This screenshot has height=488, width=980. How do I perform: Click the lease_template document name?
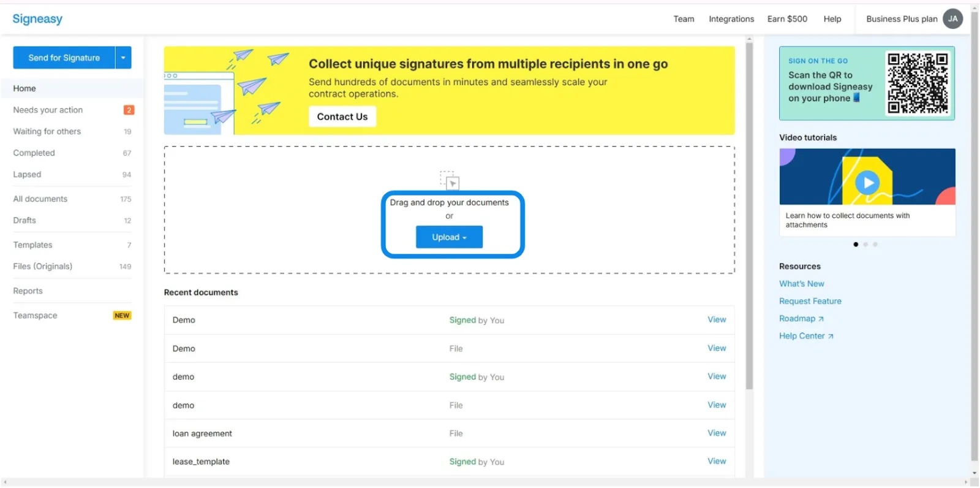click(201, 462)
